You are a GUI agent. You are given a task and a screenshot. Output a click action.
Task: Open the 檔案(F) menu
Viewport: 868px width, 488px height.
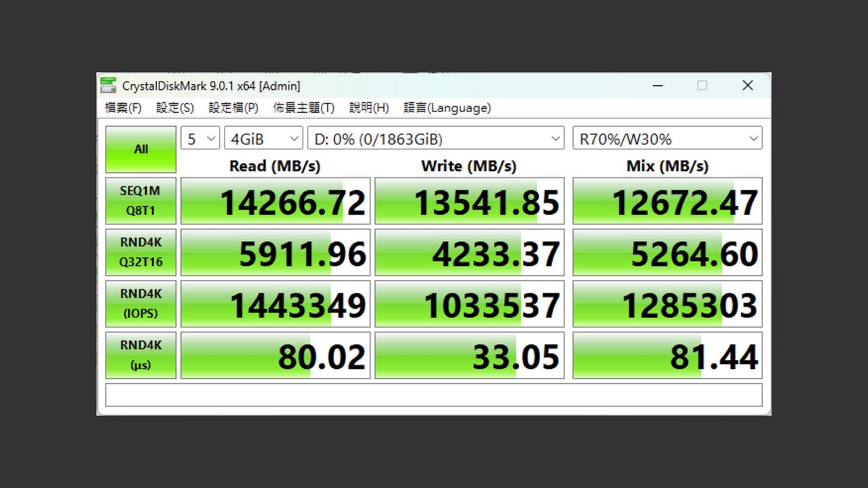123,108
